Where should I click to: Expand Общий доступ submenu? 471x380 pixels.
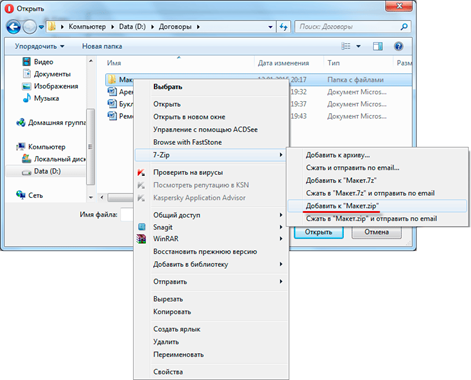click(210, 215)
